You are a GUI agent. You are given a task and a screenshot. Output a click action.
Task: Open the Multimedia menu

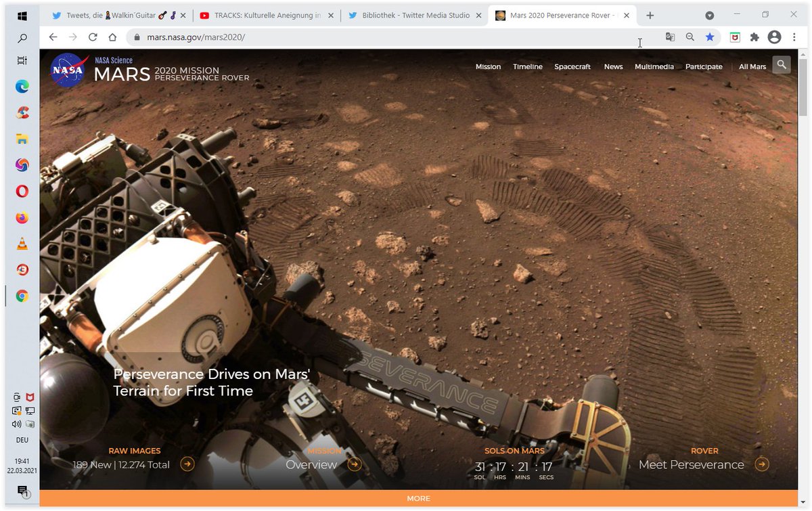pyautogui.click(x=654, y=66)
